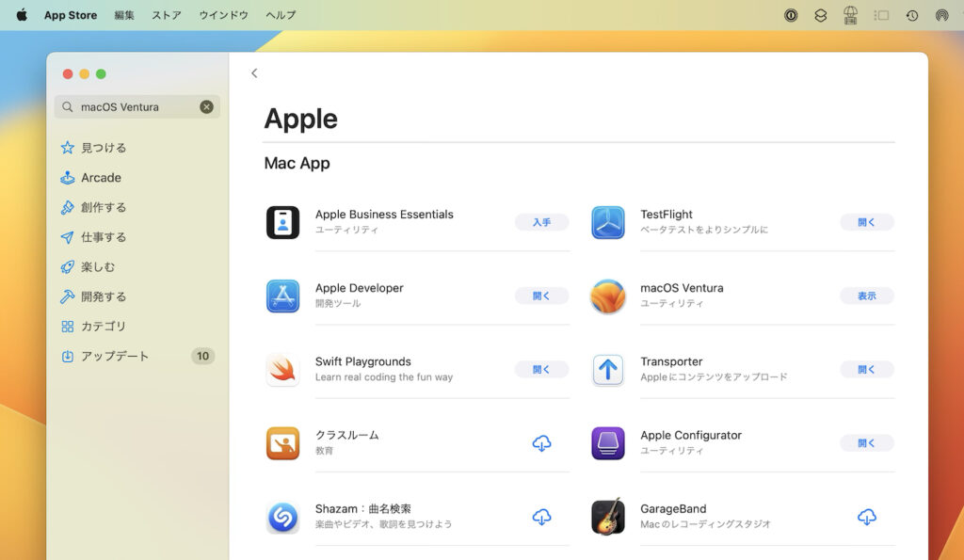Click the GarageBand cloud download icon
964x560 pixels.
pyautogui.click(x=866, y=517)
